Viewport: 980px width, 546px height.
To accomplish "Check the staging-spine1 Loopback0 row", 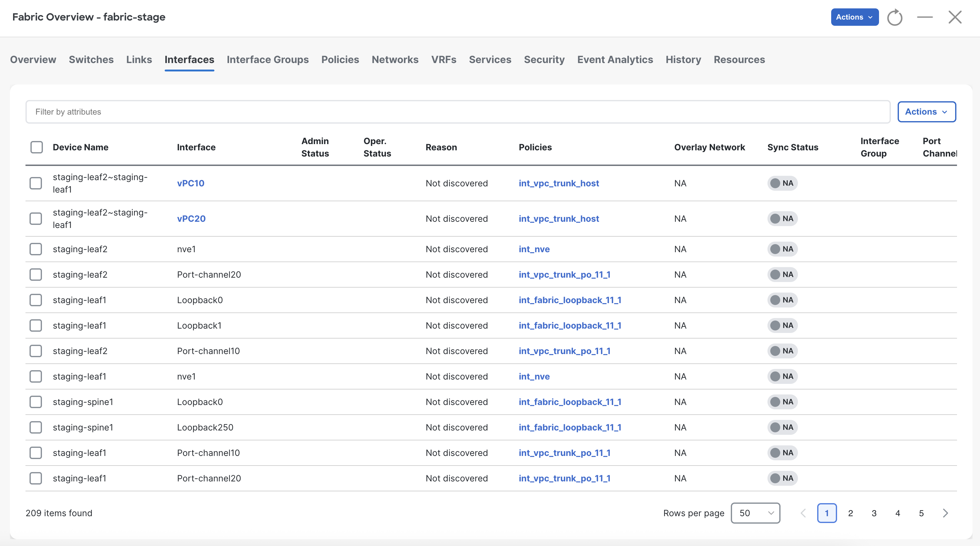I will 36,402.
